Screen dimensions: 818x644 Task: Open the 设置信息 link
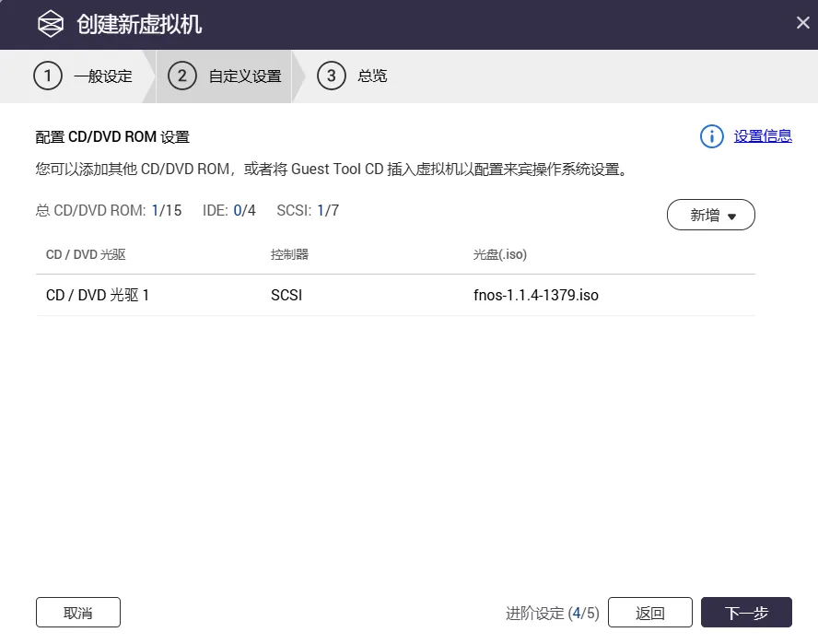[x=763, y=136]
